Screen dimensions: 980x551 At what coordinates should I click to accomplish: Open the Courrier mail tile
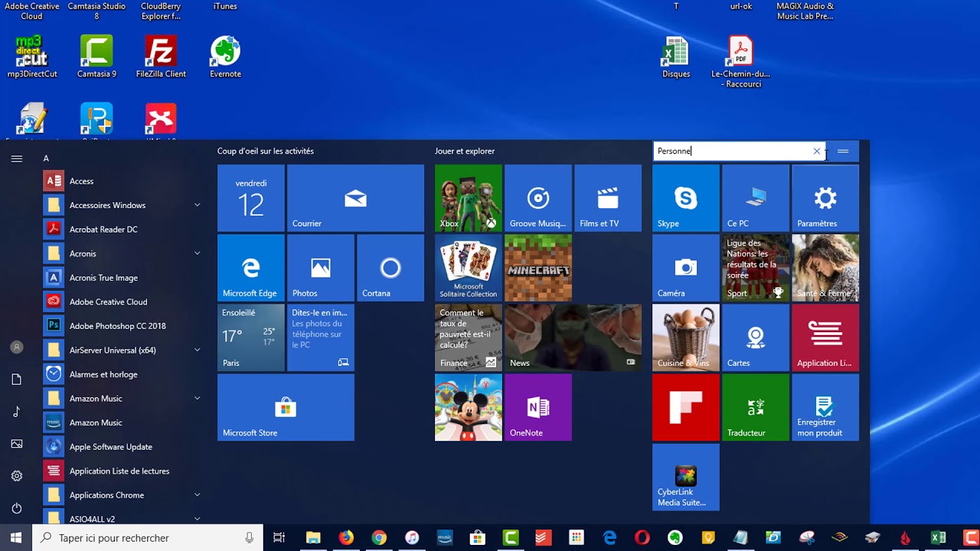pos(355,198)
